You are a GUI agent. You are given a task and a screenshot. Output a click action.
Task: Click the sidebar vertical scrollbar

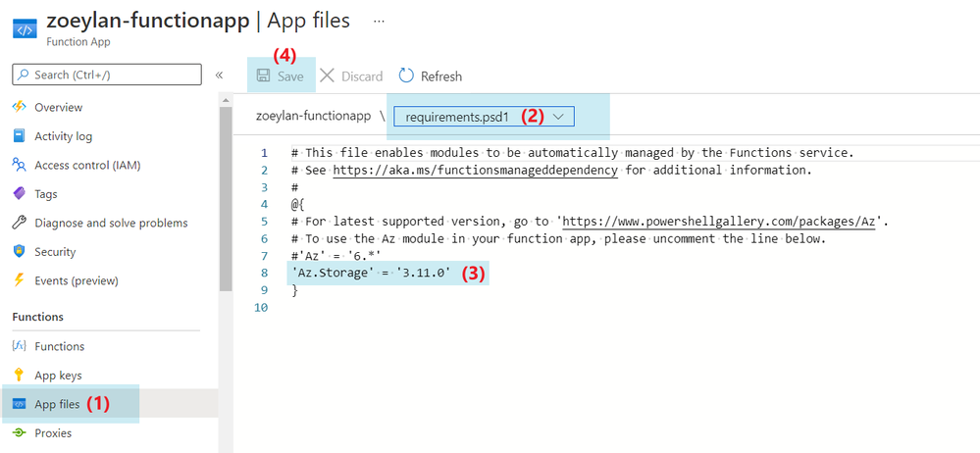coord(226,198)
